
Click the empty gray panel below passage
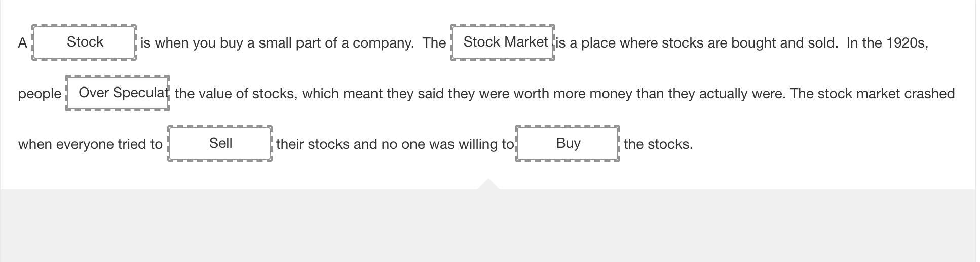pyautogui.click(x=488, y=226)
